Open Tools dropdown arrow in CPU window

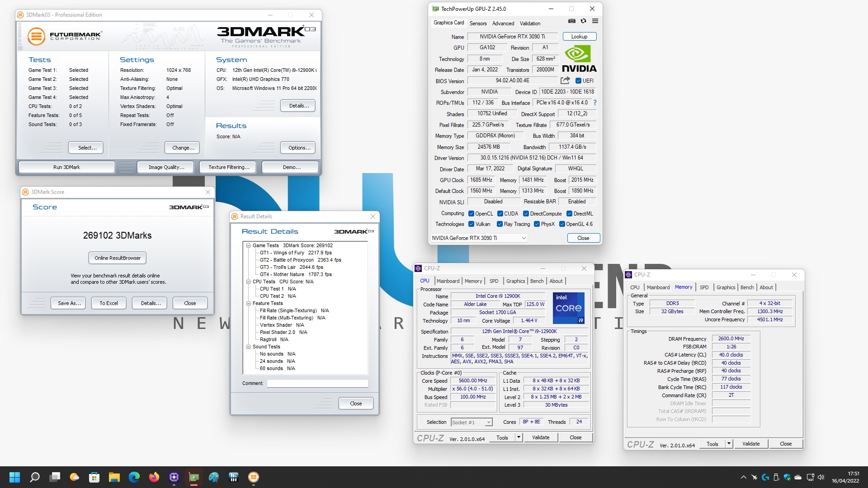(x=519, y=437)
